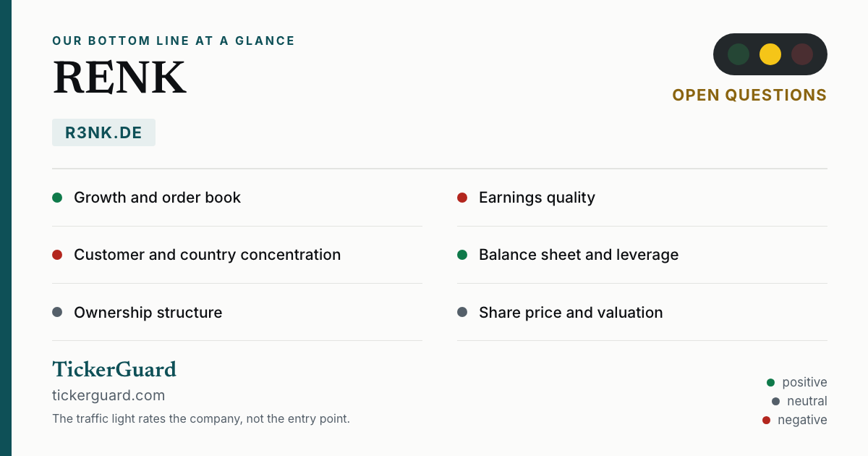Image resolution: width=868 pixels, height=456 pixels.
Task: Select the Earnings quality row
Action: pos(642,198)
